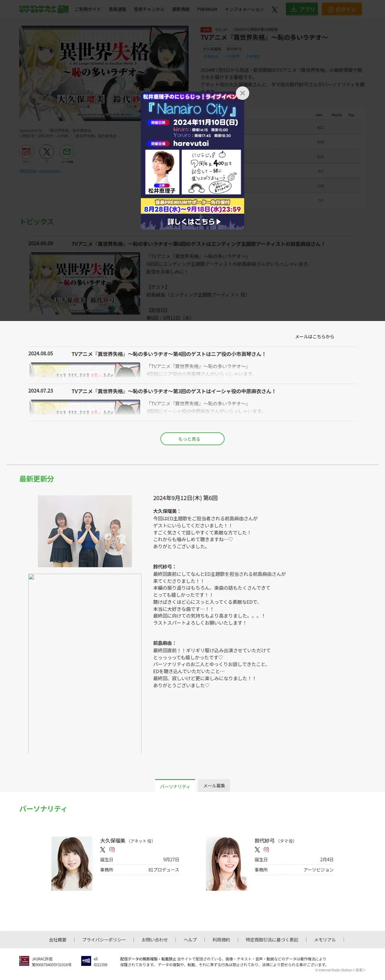
Task: Click the 2024.07.23 topic thumbnail image
Action: coord(85,407)
